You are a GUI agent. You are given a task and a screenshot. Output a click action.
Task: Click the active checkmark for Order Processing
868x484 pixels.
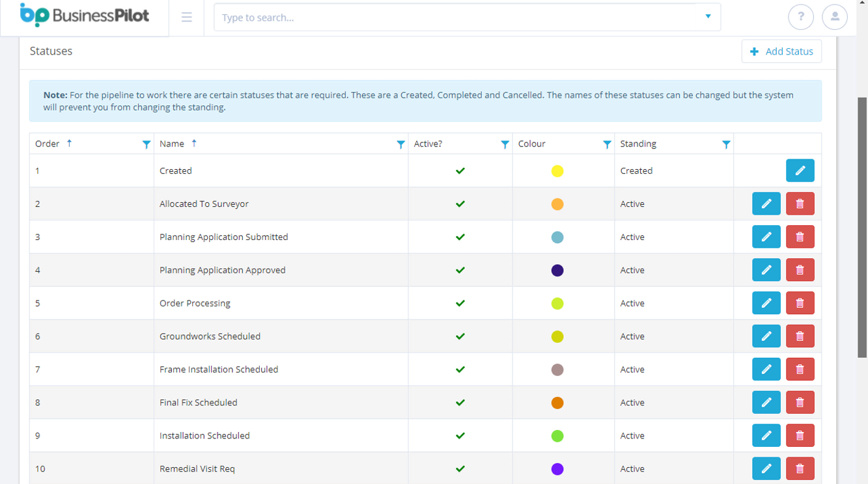460,303
